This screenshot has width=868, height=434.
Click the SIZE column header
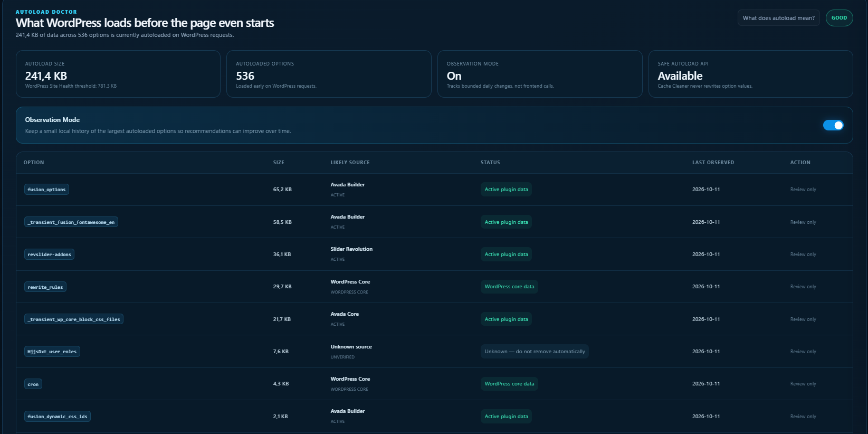coord(279,163)
